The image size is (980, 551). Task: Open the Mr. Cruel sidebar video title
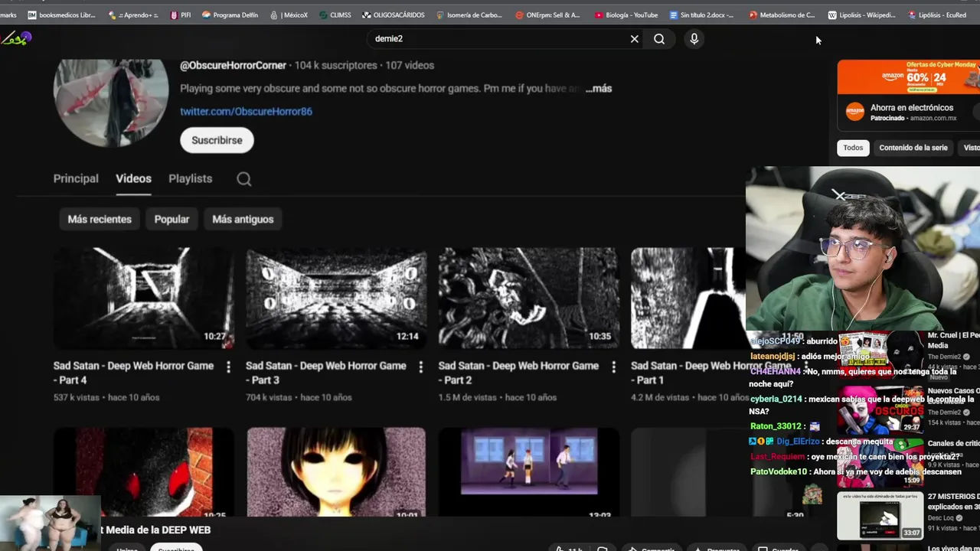click(x=953, y=340)
